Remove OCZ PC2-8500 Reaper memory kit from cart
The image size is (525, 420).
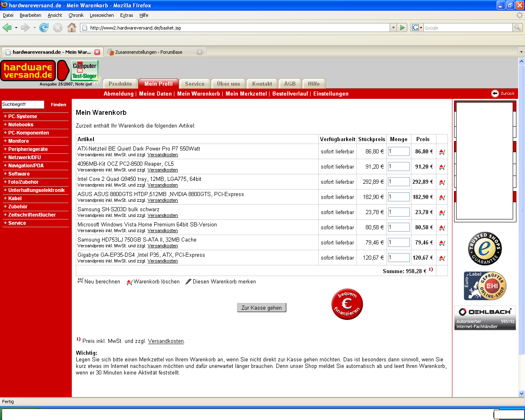point(442,167)
